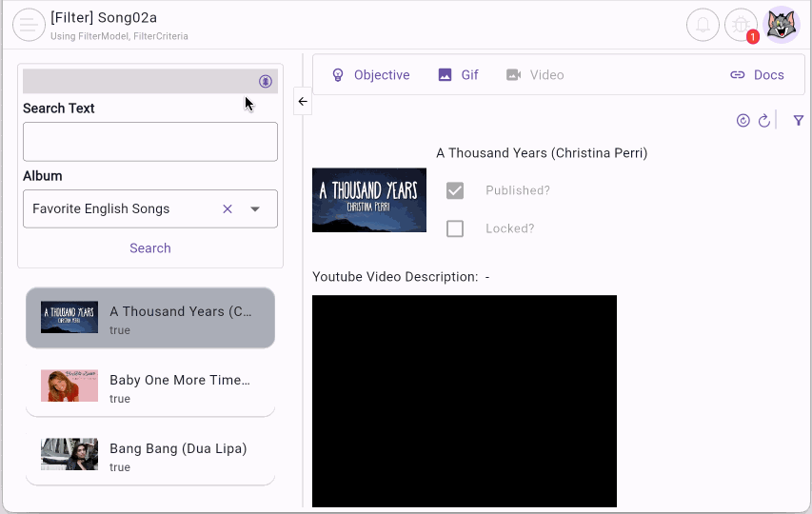Open the bug report icon with badge
This screenshot has width=812, height=514.
pyautogui.click(x=742, y=26)
